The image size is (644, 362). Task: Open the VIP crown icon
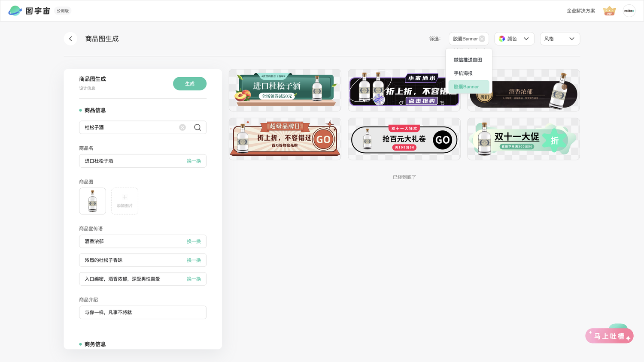click(609, 11)
